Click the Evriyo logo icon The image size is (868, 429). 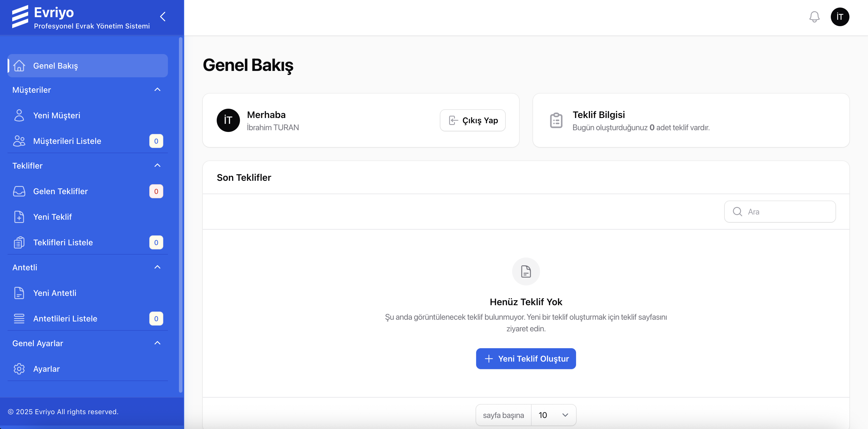(x=20, y=17)
